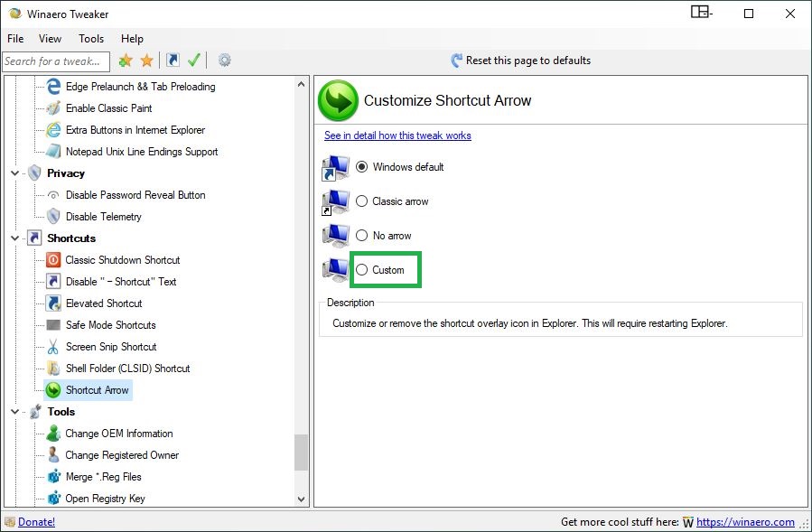Click the Disable Password Reveal eye icon
This screenshot has height=532, width=812.
[x=53, y=195]
